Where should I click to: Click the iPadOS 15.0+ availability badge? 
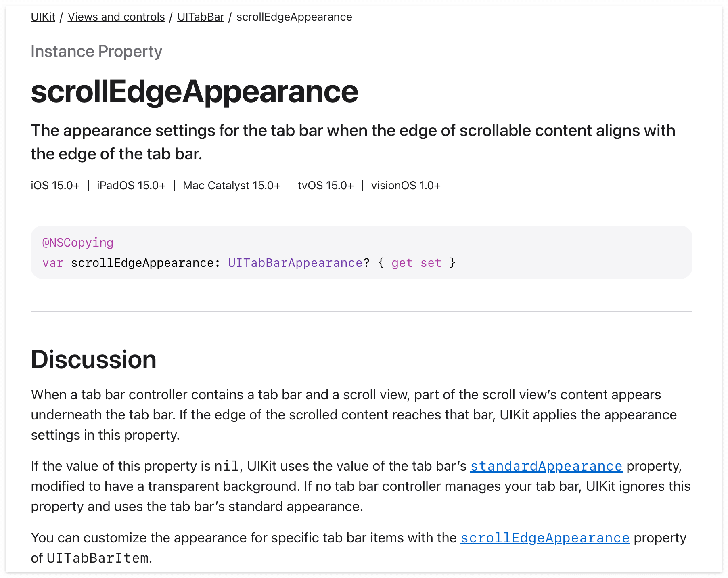131,186
